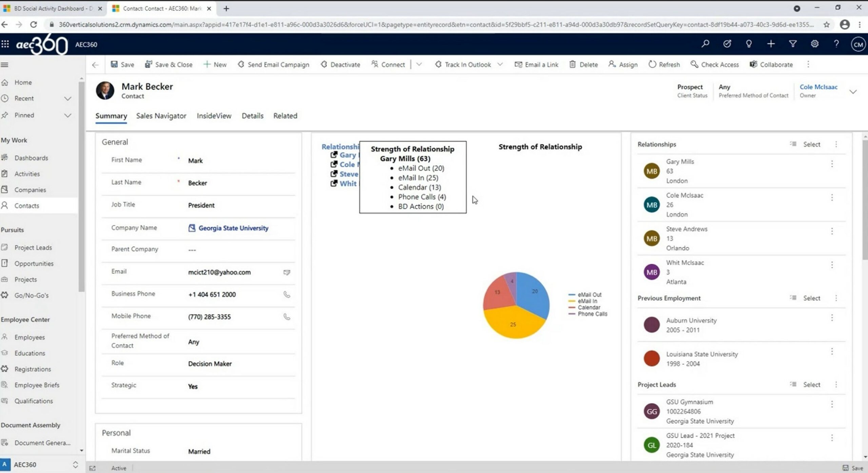Open Gary Mills popout icon in chart list

coord(334,155)
